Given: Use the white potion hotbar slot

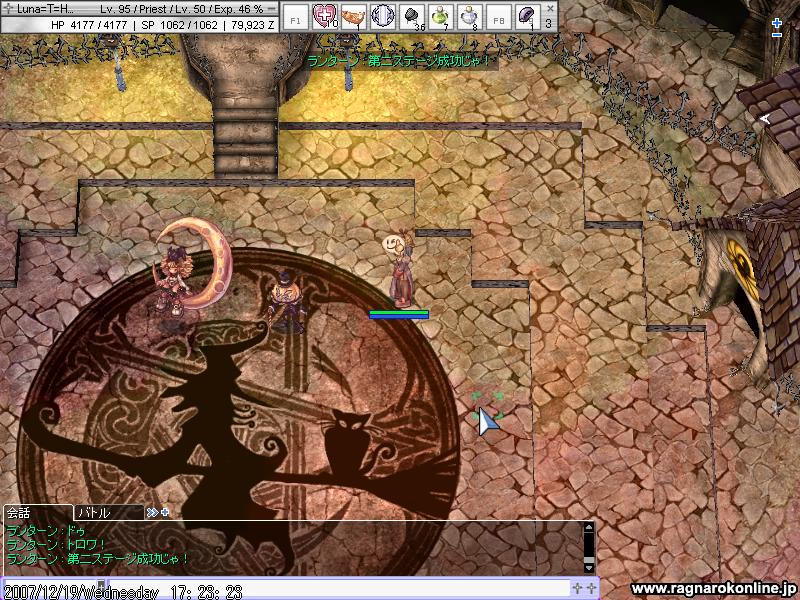Looking at the screenshot, I should [470, 16].
